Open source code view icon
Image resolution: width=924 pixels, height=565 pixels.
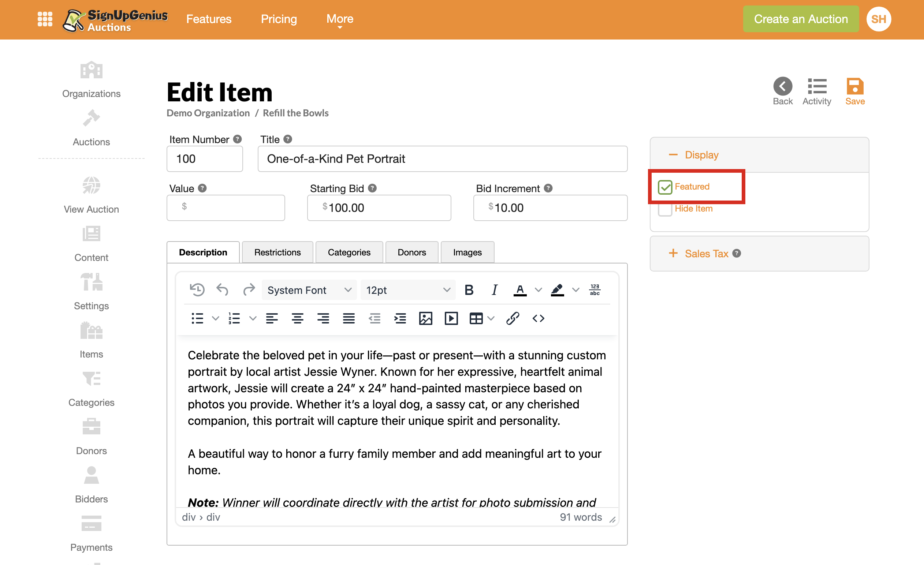point(538,318)
